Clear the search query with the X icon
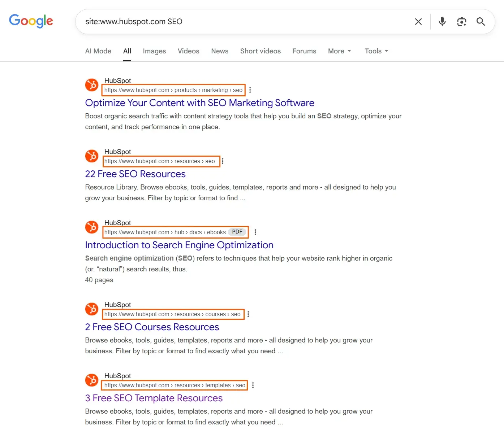The width and height of the screenshot is (504, 432). 418,22
